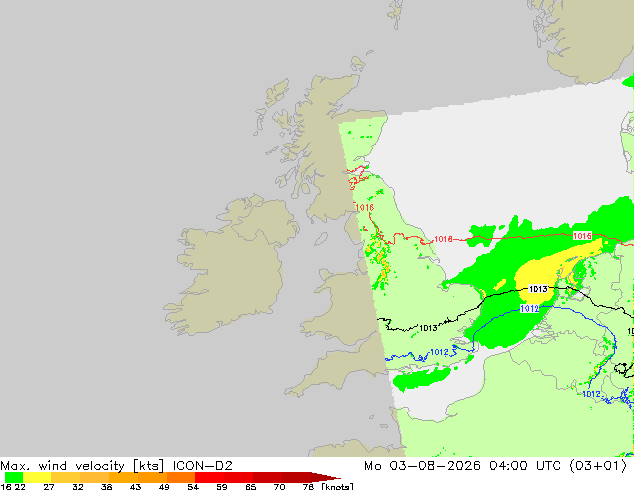Click the '70' legend value
634x490 pixels.
279,487
